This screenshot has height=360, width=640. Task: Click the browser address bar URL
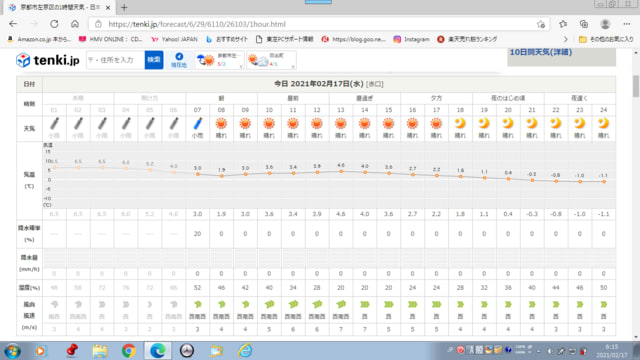[197, 24]
